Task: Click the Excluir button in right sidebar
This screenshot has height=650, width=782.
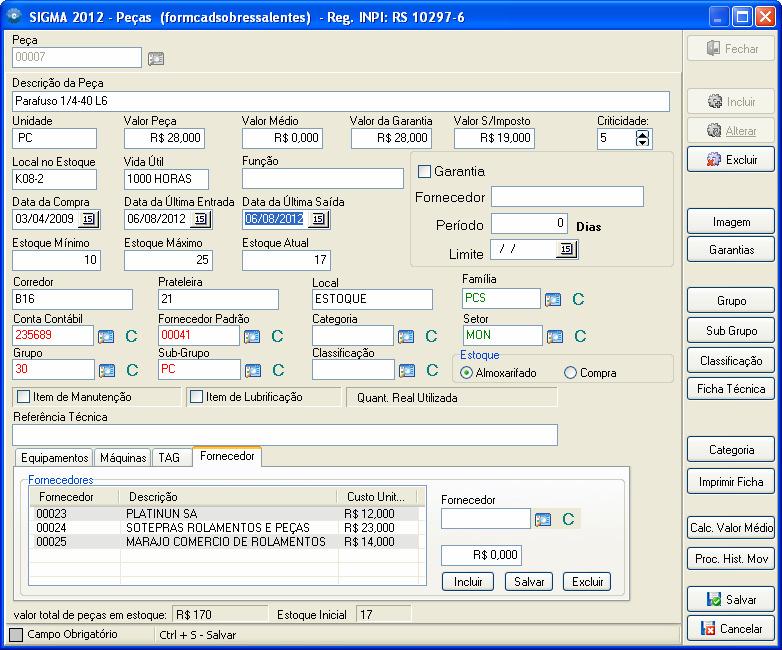Action: [x=731, y=160]
